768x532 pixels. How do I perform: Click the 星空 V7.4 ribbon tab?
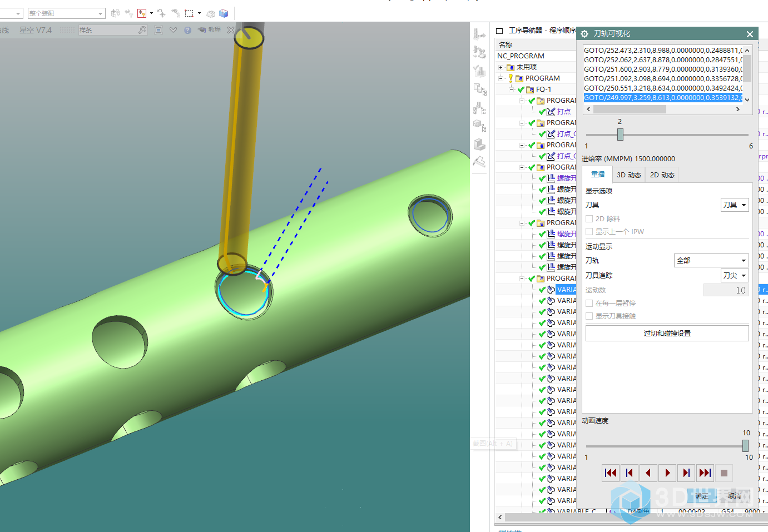click(36, 30)
